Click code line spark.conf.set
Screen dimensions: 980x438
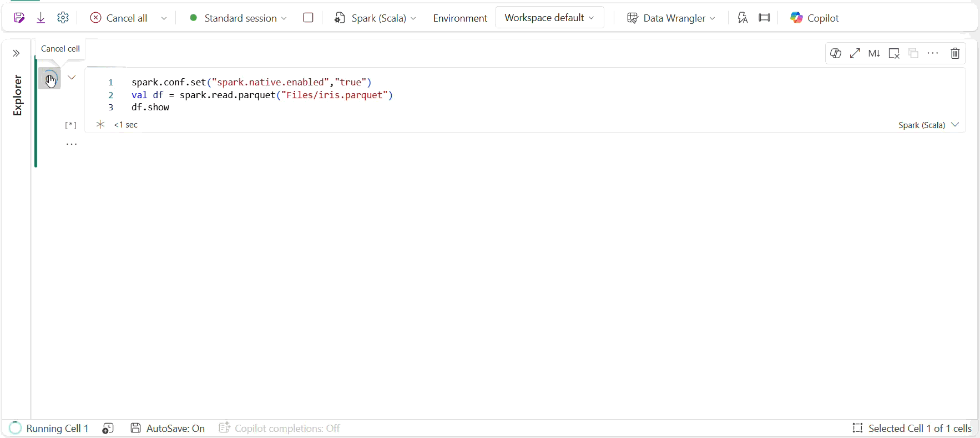pos(251,82)
